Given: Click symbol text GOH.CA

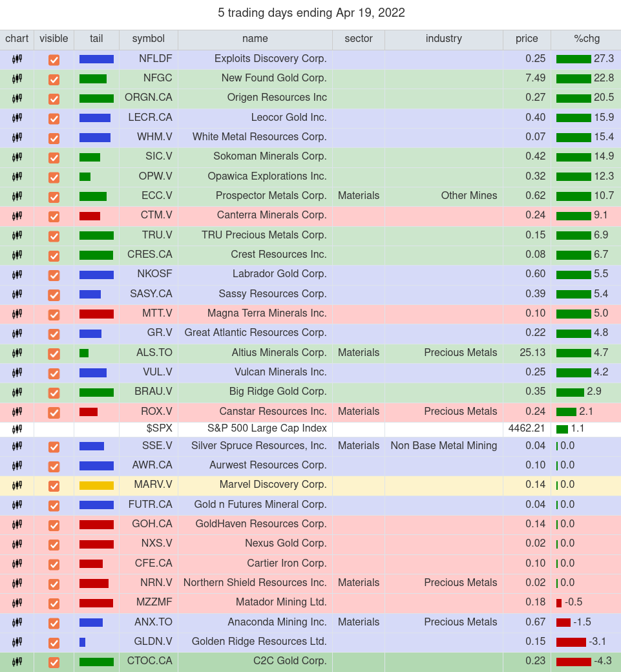Looking at the screenshot, I should pos(152,524).
